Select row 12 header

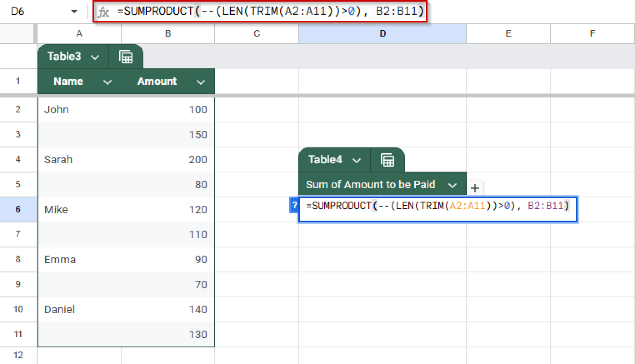pos(18,355)
